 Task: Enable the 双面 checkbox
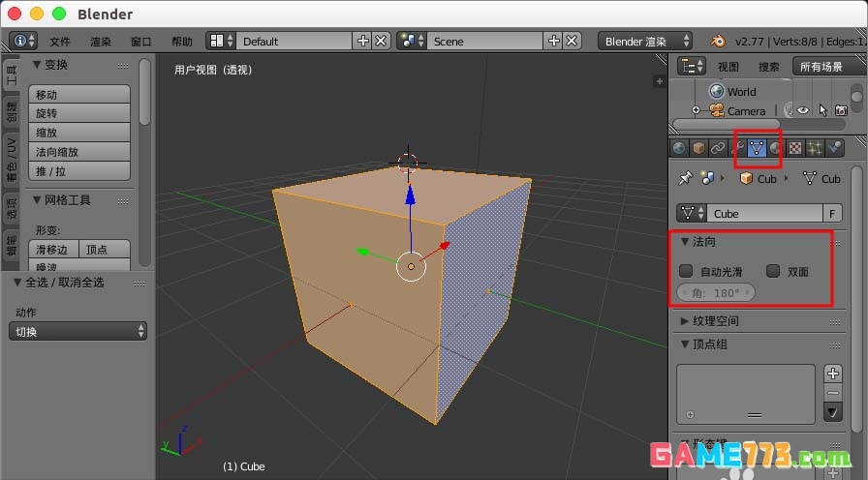(773, 270)
